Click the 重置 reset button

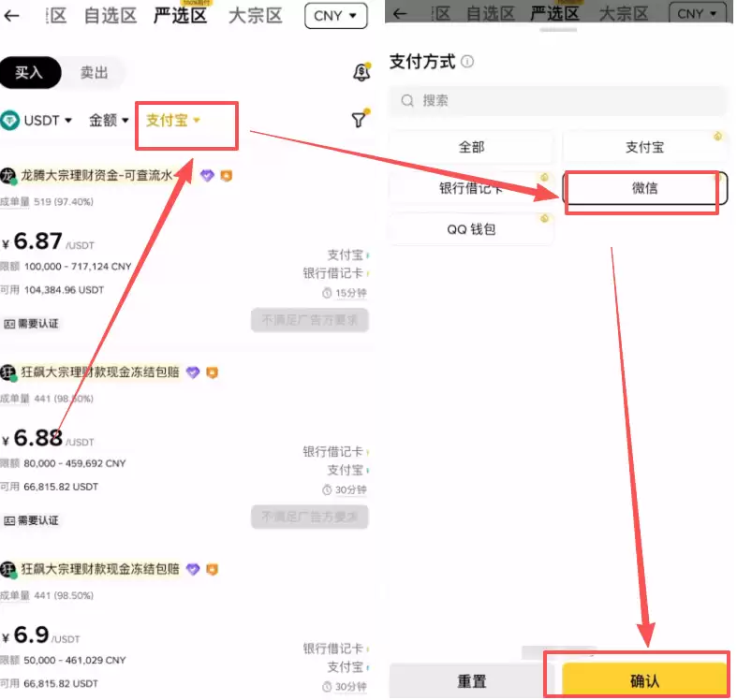coord(471,680)
